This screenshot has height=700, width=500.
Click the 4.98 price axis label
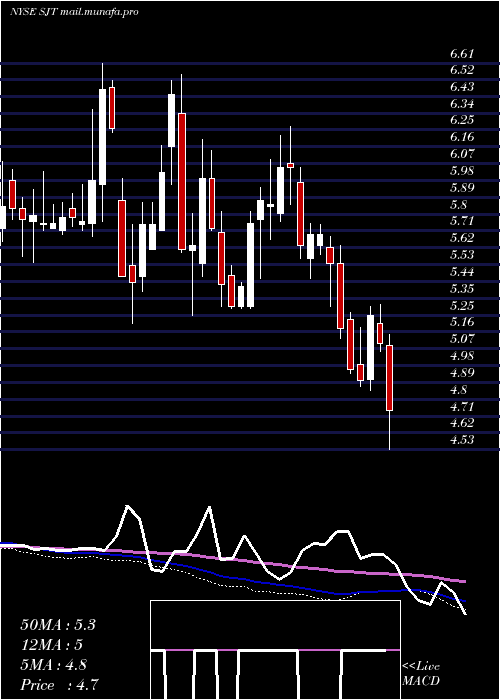(462, 356)
